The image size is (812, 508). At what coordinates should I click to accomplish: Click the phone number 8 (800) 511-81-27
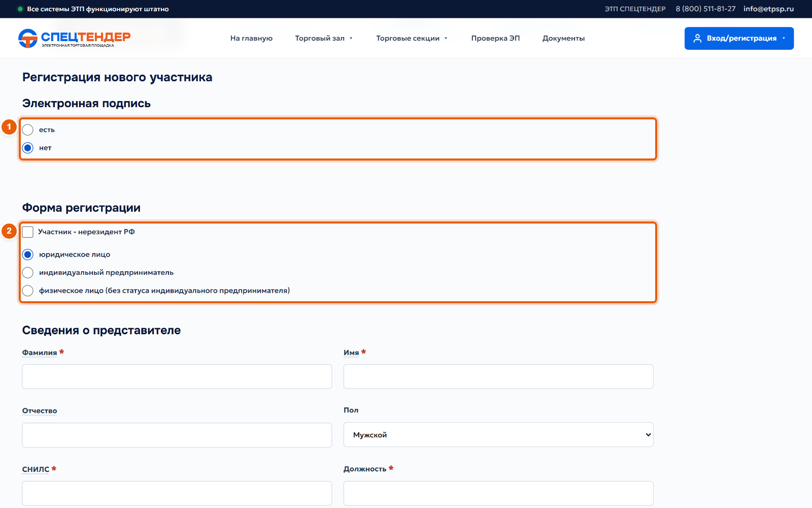(705, 9)
